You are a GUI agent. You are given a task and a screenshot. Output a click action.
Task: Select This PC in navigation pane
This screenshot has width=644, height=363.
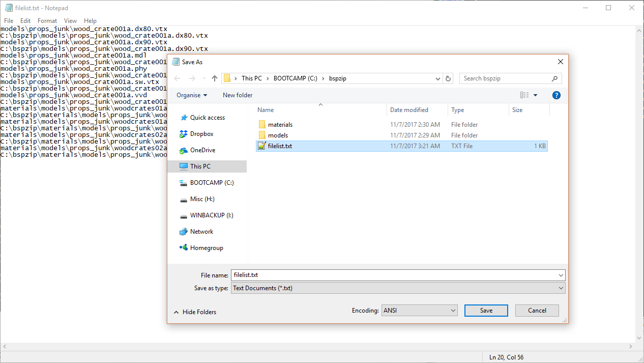coord(207,166)
